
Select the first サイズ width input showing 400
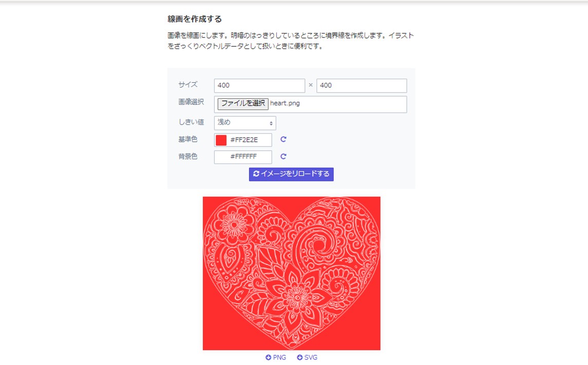259,85
